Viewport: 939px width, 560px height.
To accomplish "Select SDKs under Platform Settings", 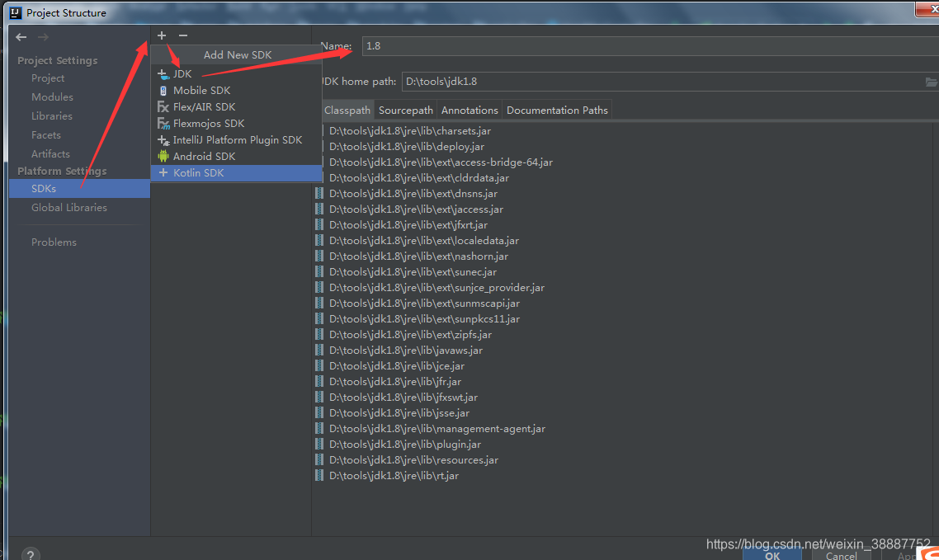I will [80, 189].
